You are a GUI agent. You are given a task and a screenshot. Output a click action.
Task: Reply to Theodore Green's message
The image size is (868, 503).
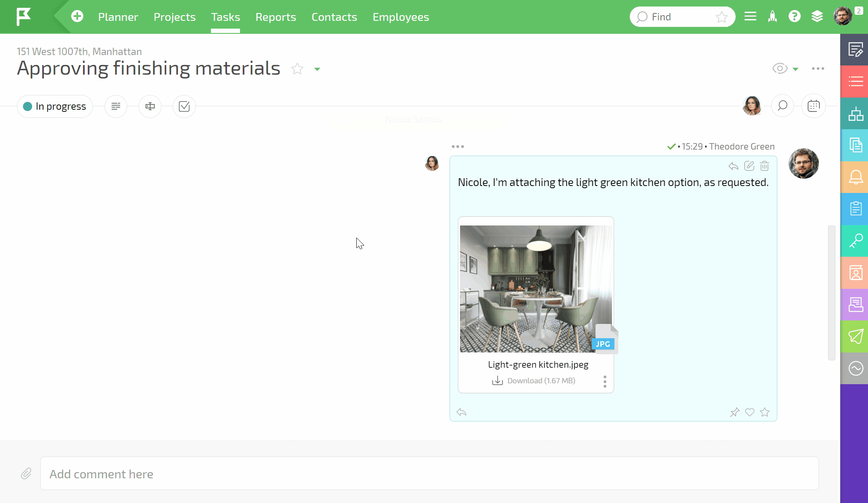733,166
